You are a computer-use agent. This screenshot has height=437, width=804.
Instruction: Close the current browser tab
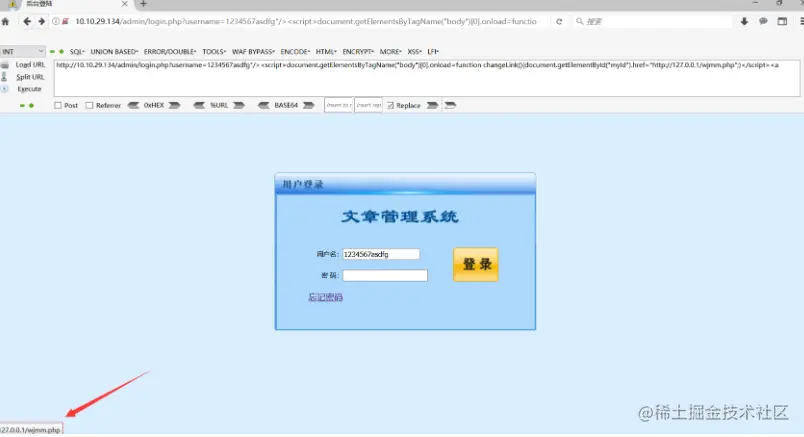(x=124, y=4)
